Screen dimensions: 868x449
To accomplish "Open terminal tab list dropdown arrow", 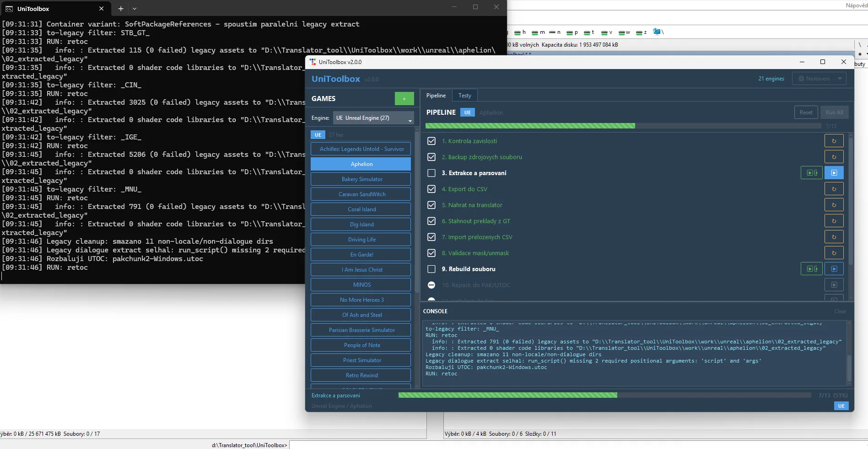I will (135, 8).
